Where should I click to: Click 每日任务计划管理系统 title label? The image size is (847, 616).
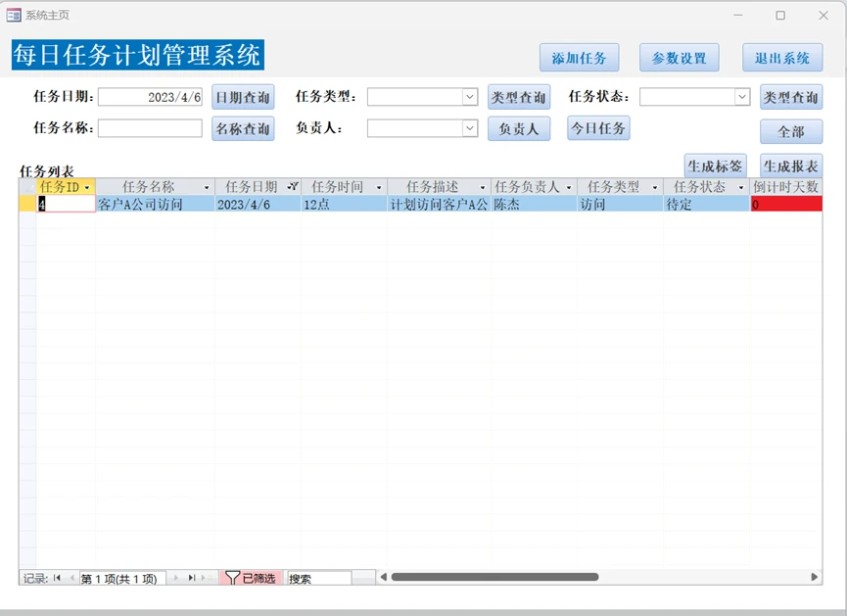(x=138, y=55)
